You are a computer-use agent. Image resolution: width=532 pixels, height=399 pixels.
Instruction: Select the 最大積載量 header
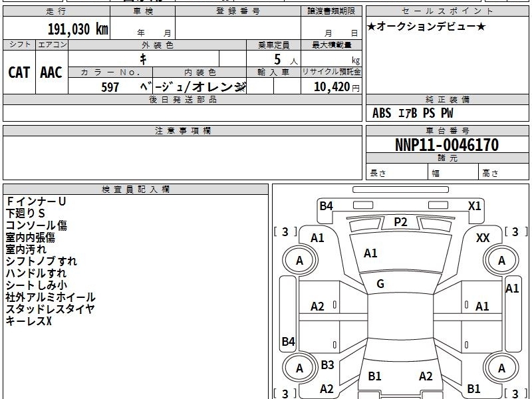tap(331, 45)
